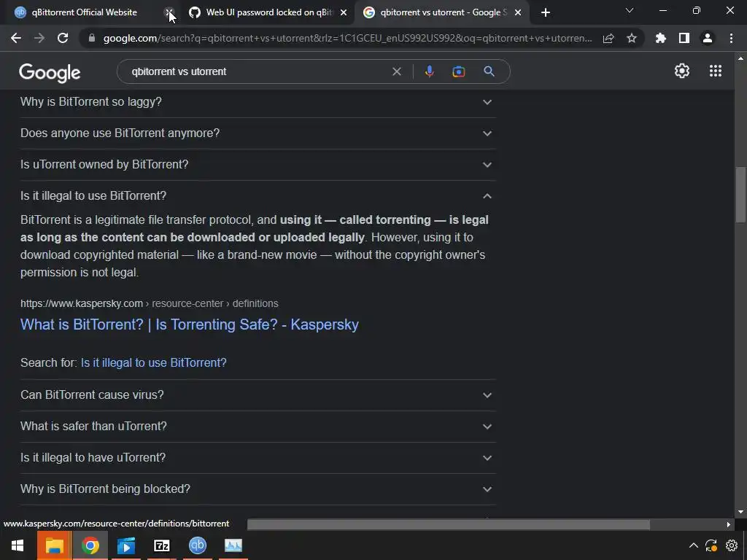Click the vertical scrollbar down arrow
747x560 pixels.
740,512
